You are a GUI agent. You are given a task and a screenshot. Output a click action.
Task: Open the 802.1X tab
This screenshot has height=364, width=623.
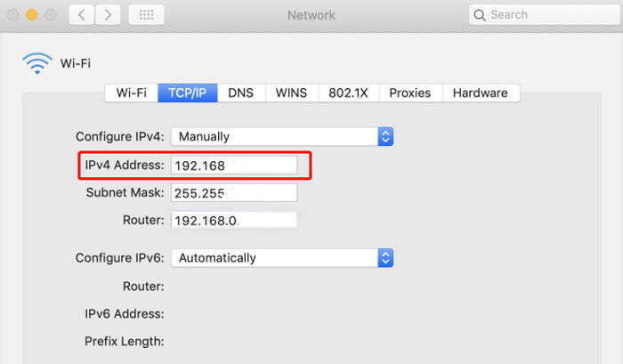click(348, 93)
